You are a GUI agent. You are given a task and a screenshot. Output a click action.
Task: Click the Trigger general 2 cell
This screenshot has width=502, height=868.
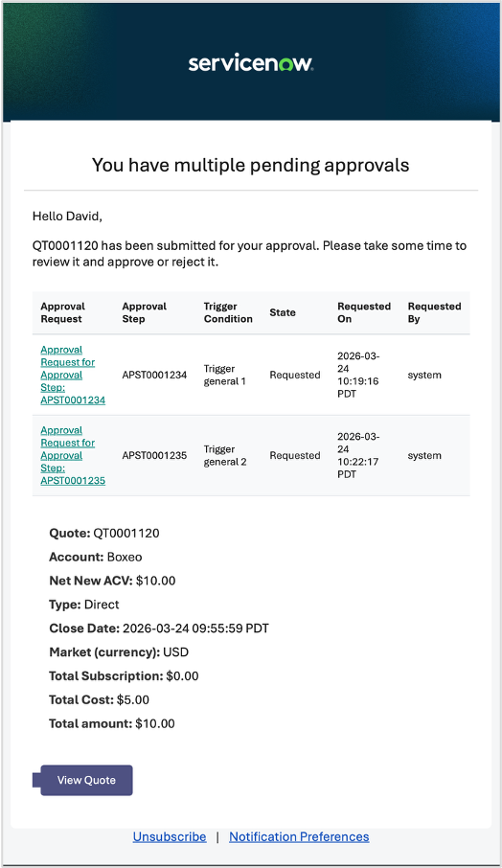coord(225,456)
